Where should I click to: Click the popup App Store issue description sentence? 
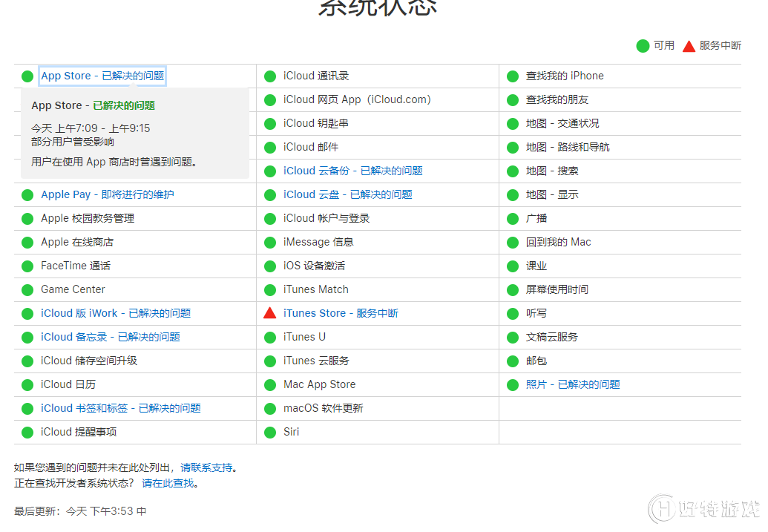click(114, 162)
